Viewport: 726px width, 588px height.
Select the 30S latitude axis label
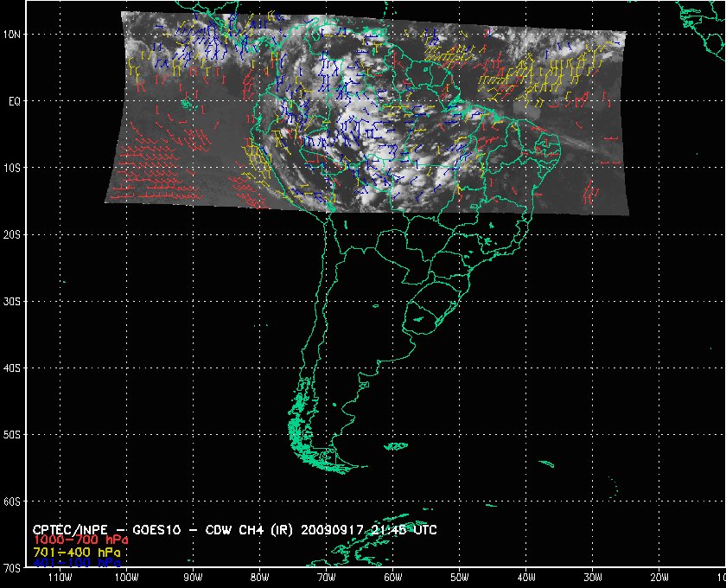tap(15, 301)
